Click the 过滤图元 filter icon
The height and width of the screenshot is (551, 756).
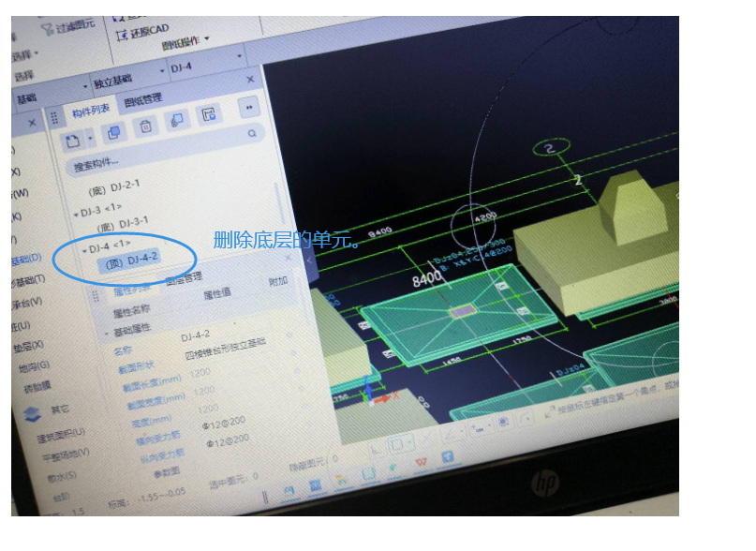pyautogui.click(x=47, y=30)
